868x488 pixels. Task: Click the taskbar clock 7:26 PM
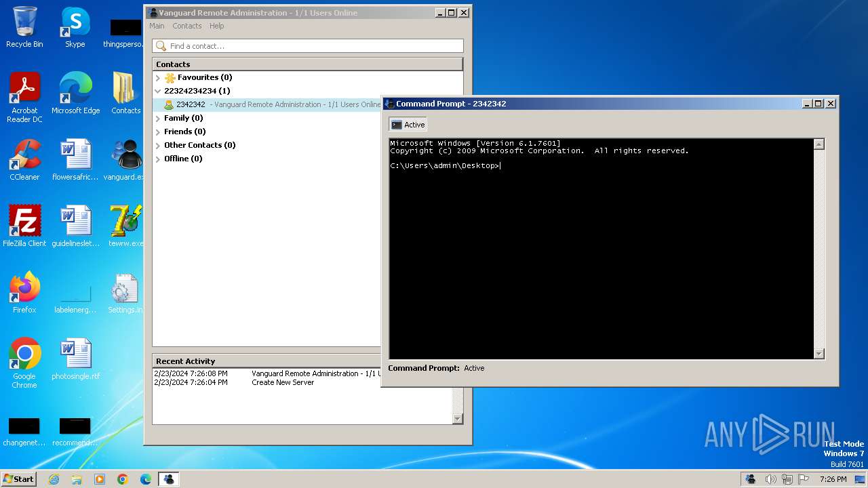(833, 479)
